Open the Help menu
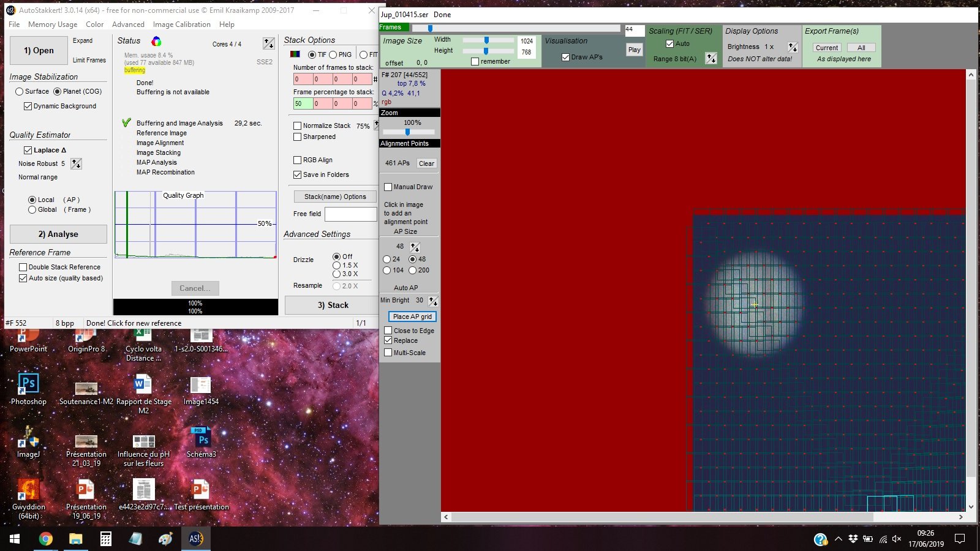Image resolution: width=980 pixels, height=551 pixels. (x=227, y=24)
